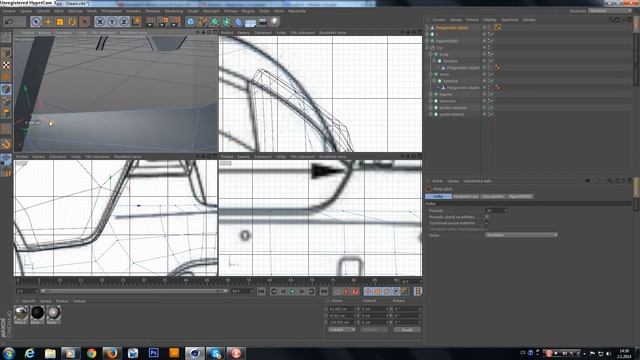Toggle the enable checkmark of the HyperNURBS row
Screen dimensions: 640x360
[491, 41]
